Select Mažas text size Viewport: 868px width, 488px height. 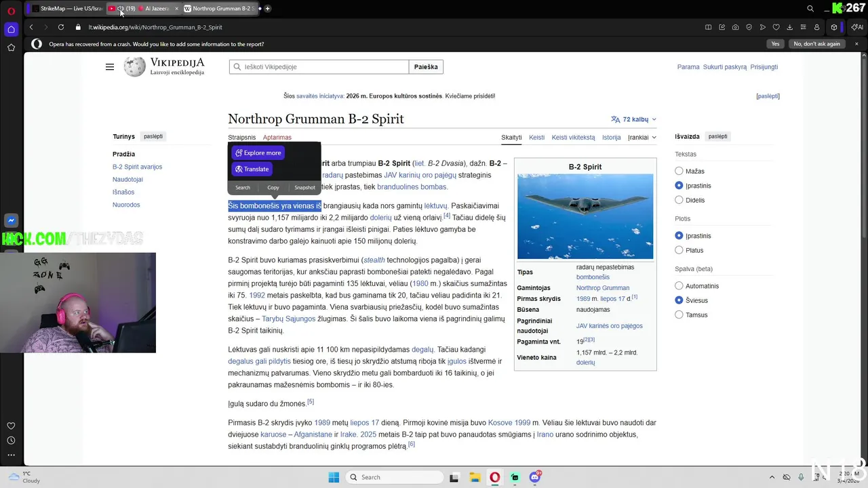coord(679,171)
